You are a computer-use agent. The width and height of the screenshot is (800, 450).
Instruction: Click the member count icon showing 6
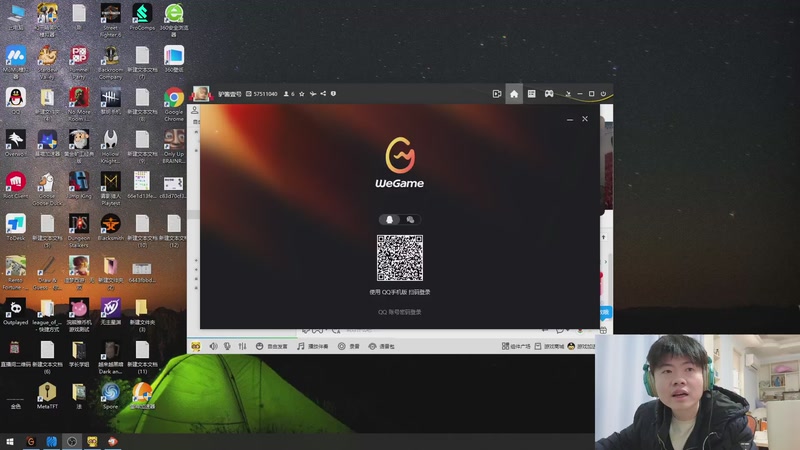(289, 94)
